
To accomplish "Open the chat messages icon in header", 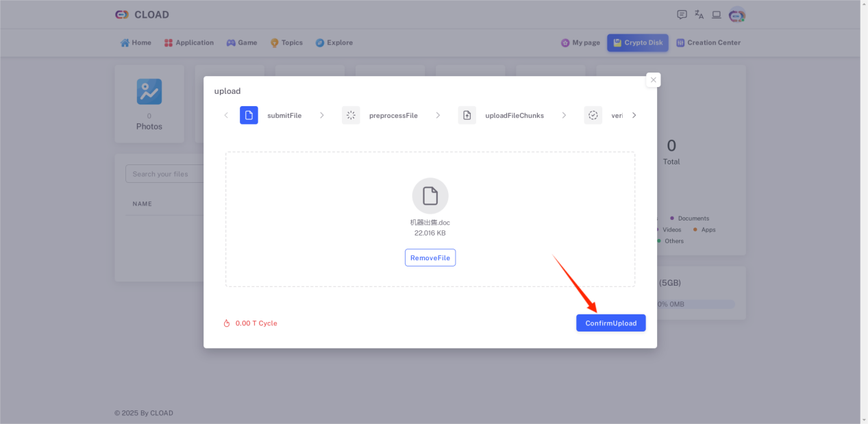I will click(682, 14).
